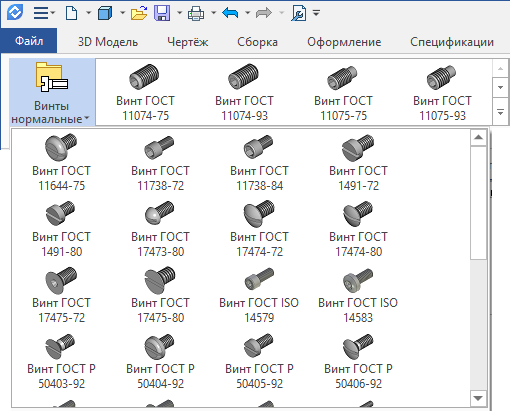Open the hamburger main menu

41,13
